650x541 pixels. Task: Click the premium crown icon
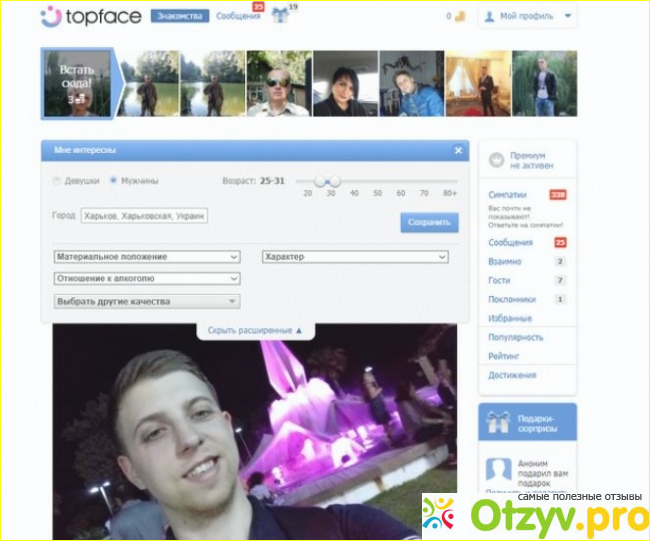(x=495, y=160)
